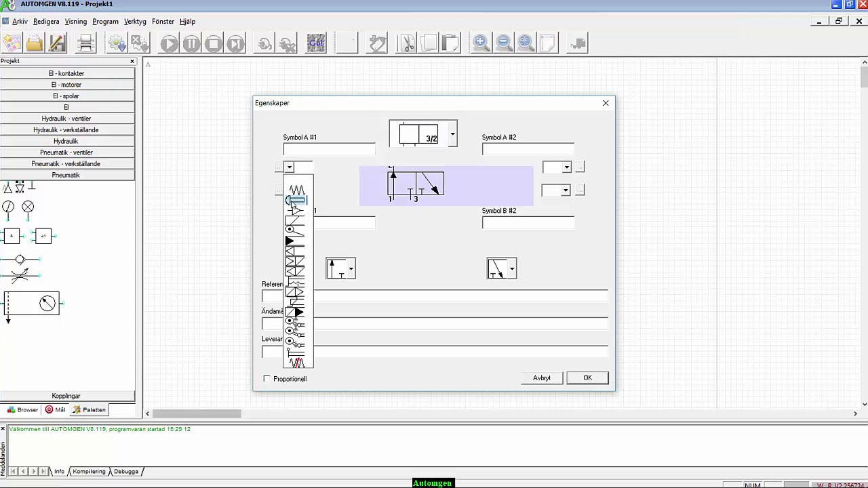Viewport: 868px width, 488px height.
Task: Click the gear compile toolbar icon
Action: [117, 43]
